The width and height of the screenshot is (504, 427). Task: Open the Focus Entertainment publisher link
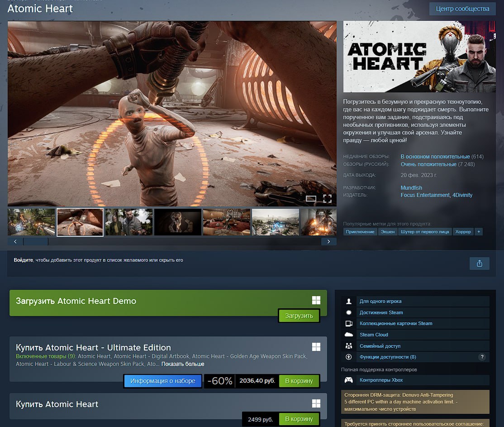[x=425, y=195]
